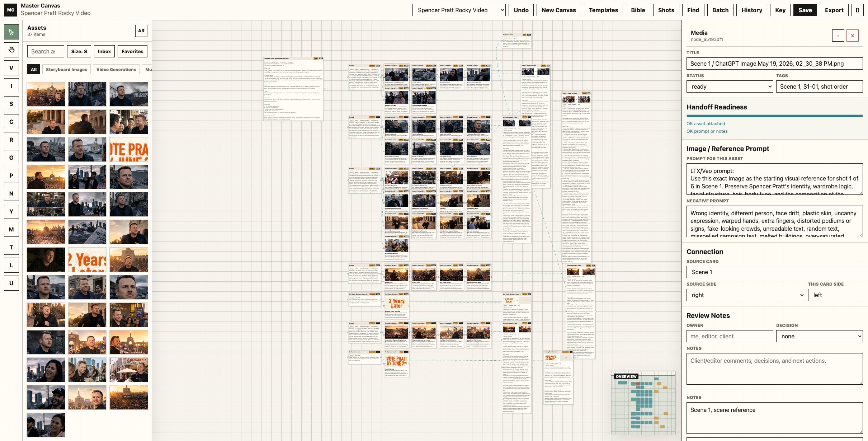Open the Key shortcuts panel

pos(780,10)
